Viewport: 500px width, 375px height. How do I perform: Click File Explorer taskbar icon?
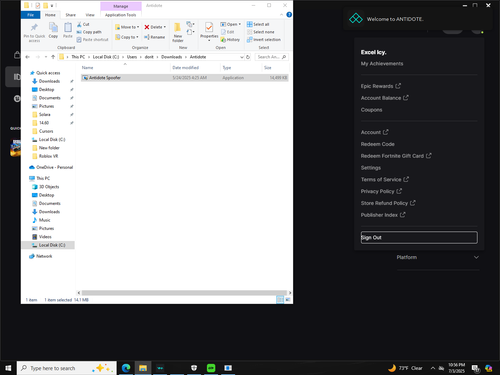(x=143, y=368)
